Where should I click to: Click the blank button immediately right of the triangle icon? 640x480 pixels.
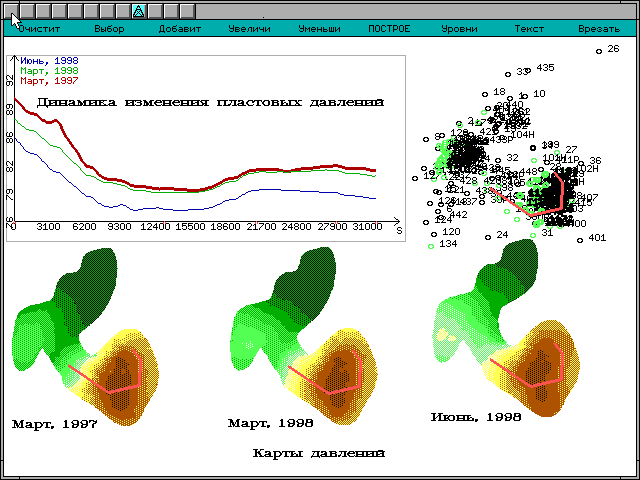[x=154, y=11]
